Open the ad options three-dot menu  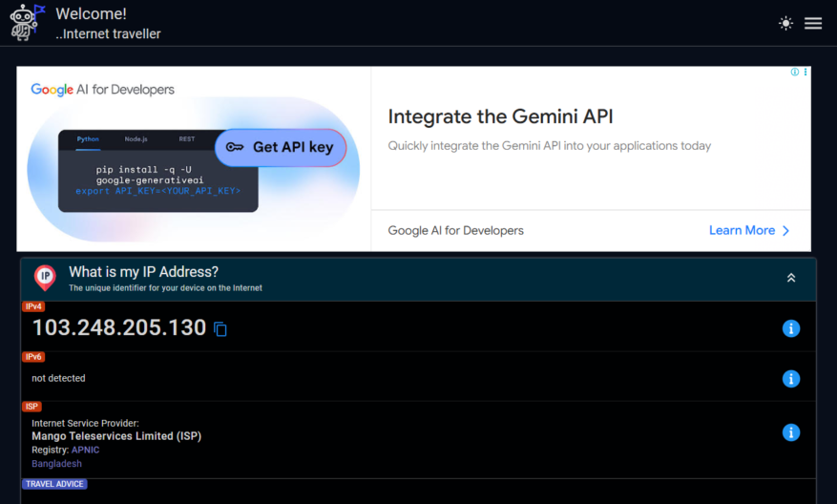(x=805, y=73)
